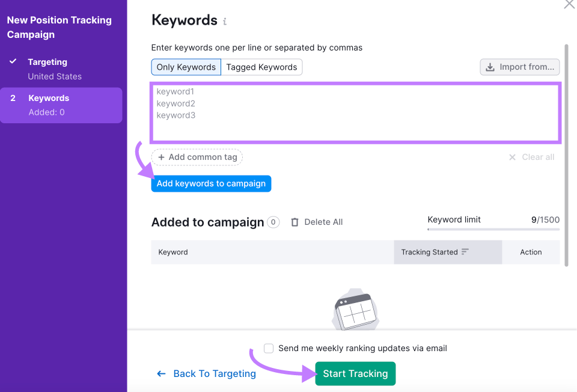Click Add keywords to campaign
Image resolution: width=577 pixels, height=392 pixels.
point(211,183)
